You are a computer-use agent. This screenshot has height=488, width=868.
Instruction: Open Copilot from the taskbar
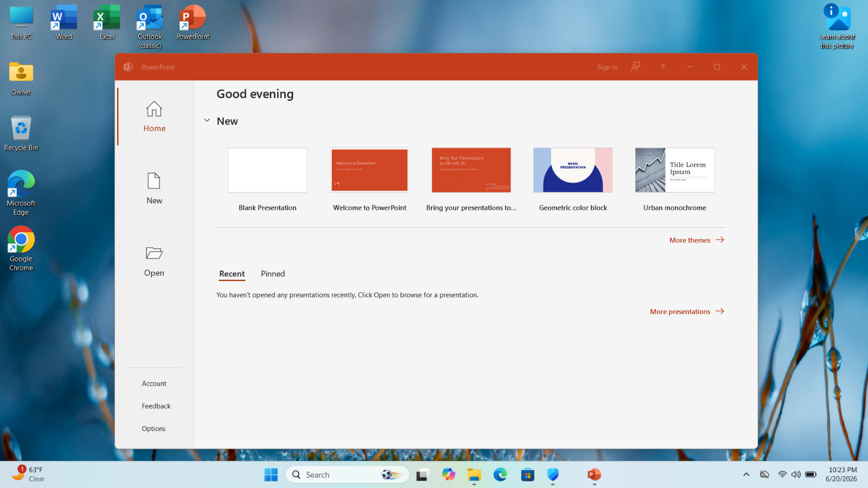coord(448,474)
